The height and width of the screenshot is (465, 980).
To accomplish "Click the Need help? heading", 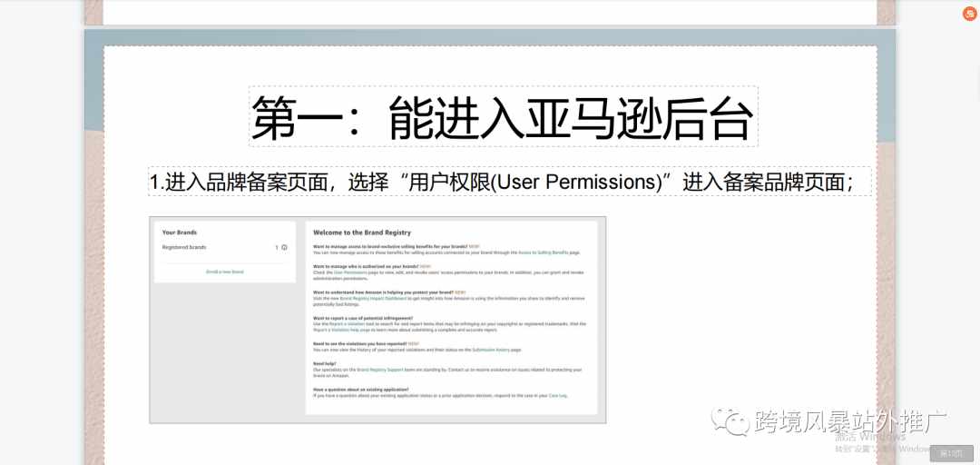I will click(x=324, y=363).
